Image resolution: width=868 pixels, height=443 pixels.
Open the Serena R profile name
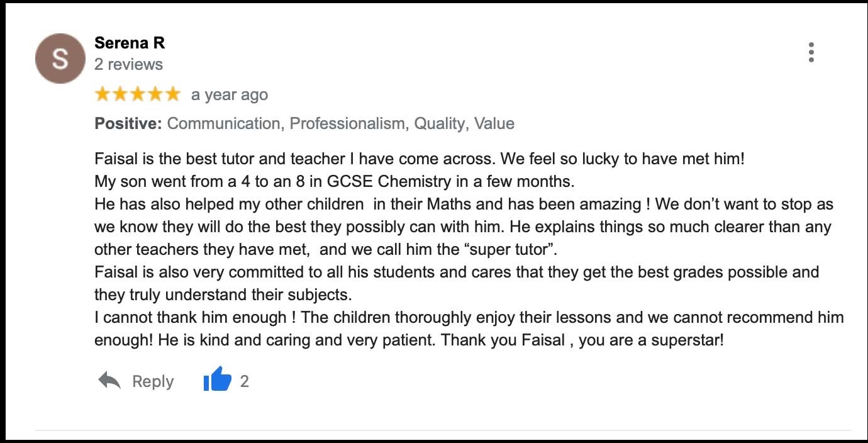[130, 43]
